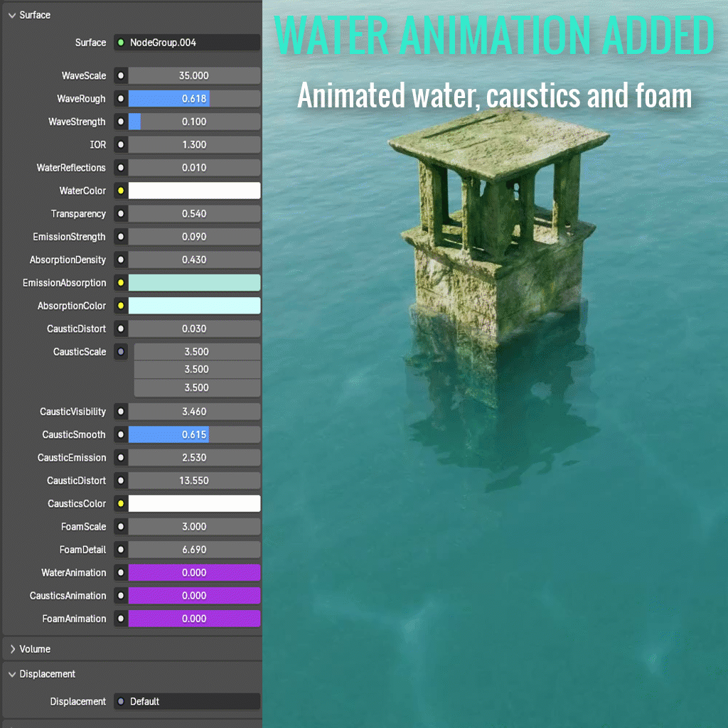The height and width of the screenshot is (728, 728).
Task: Click the input socket icon next to WaveScale
Action: click(119, 75)
